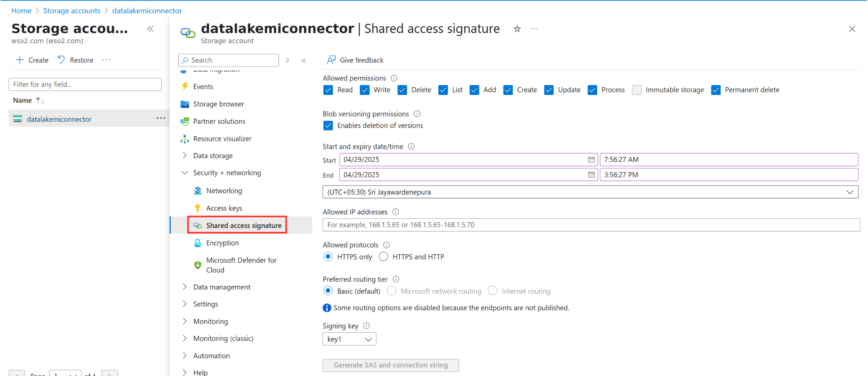Click the Allowed IP addresses input field
Image resolution: width=868 pixels, height=376 pixels.
(591, 225)
